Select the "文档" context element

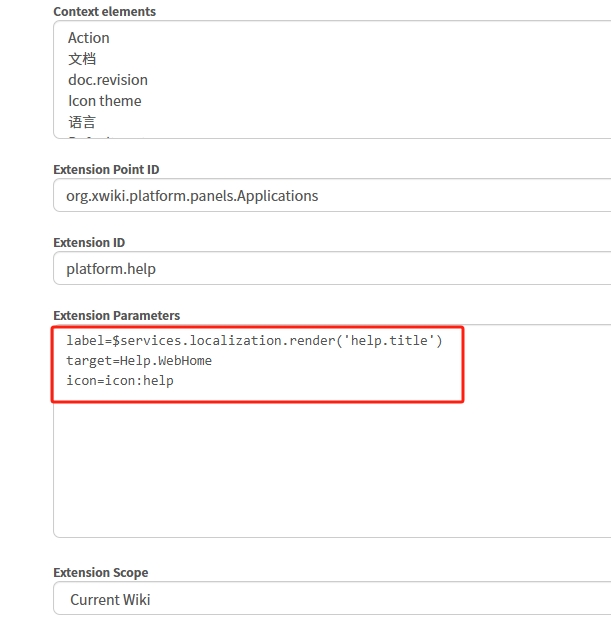pos(82,59)
